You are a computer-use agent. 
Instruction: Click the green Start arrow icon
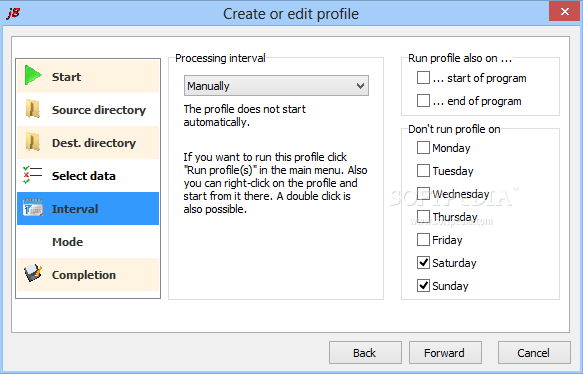pyautogui.click(x=33, y=75)
